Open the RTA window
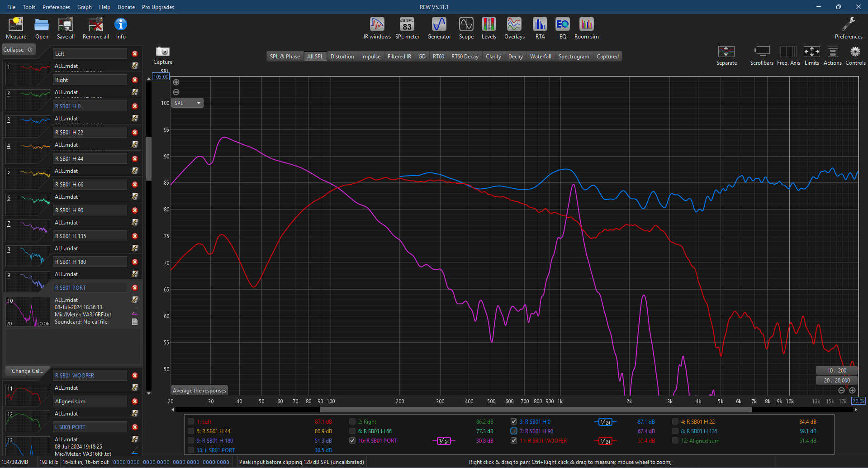Viewport: 868px width, 468px height. click(x=540, y=28)
